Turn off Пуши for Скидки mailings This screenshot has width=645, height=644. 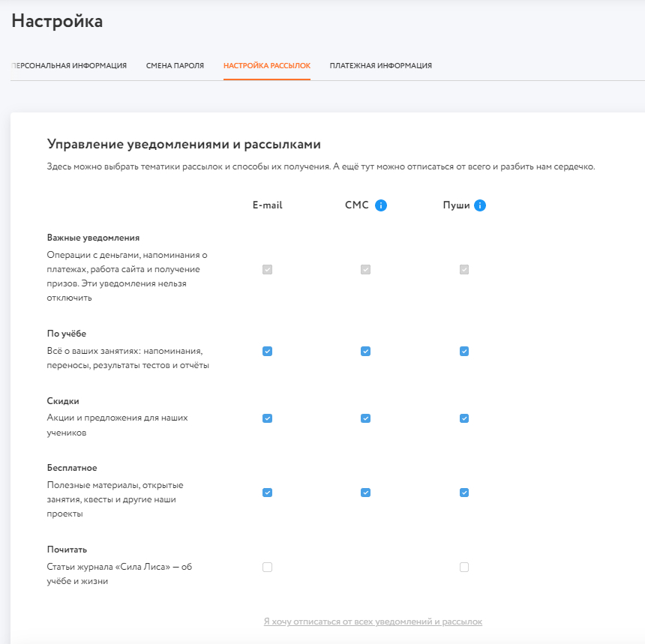pos(464,418)
